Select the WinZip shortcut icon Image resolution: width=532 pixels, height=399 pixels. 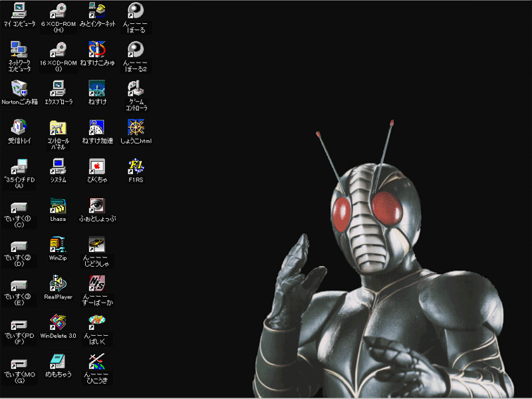point(59,244)
